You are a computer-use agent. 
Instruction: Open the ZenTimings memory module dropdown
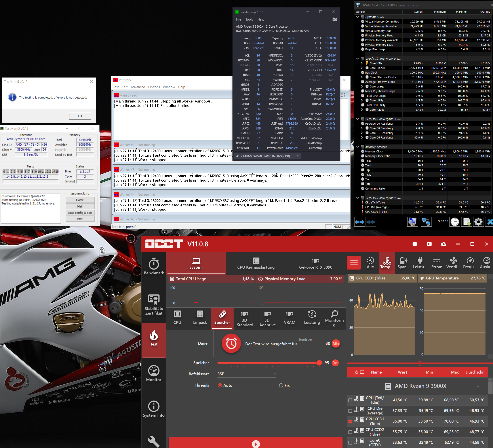pos(267,156)
